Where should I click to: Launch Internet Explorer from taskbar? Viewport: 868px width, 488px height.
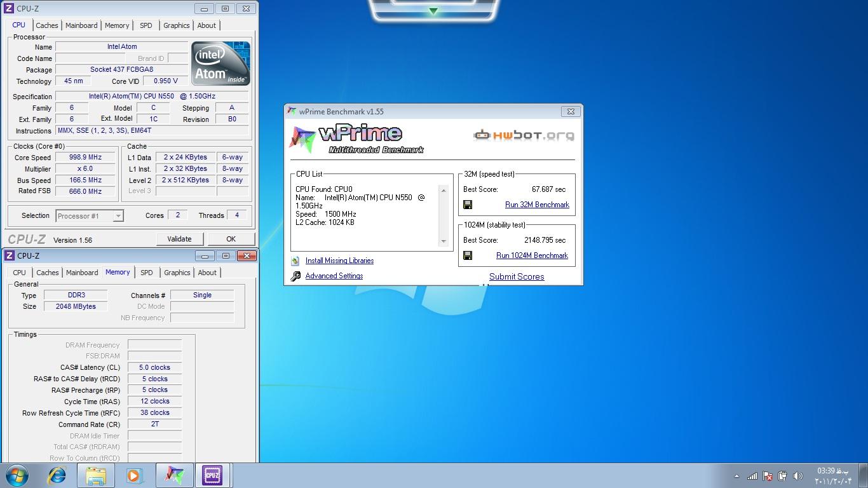tap(57, 475)
